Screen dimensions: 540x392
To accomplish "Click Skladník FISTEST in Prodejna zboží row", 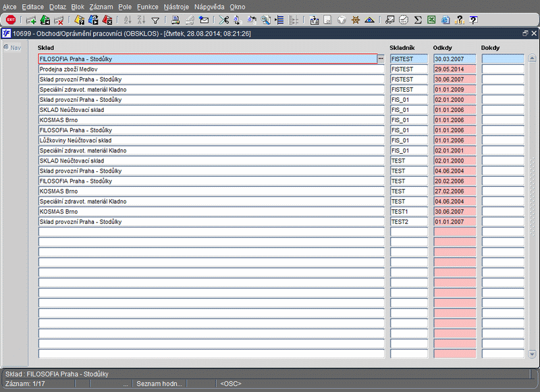I will (409, 69).
